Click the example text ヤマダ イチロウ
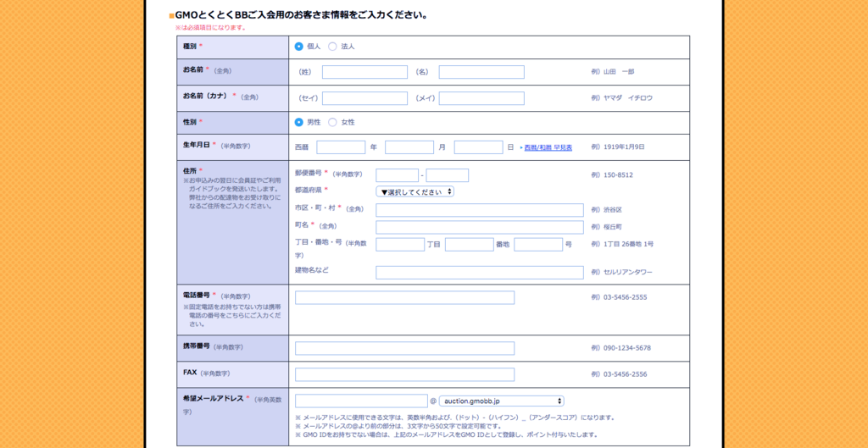The image size is (868, 448). coord(628,98)
